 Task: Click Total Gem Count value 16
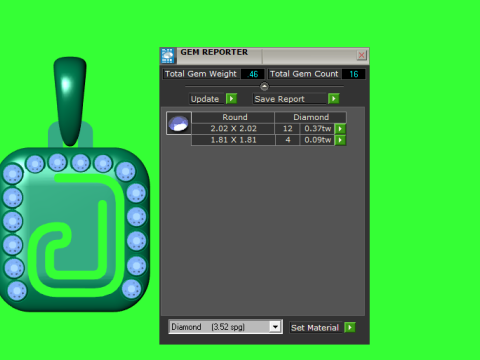click(354, 74)
